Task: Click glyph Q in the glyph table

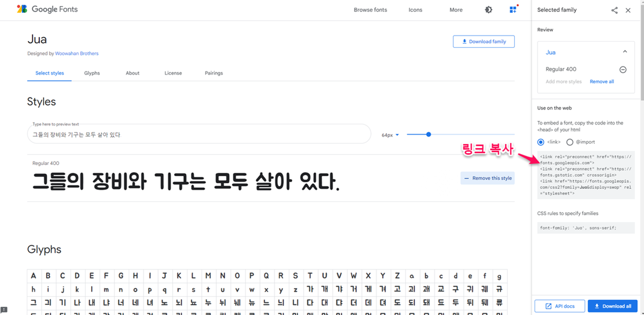Action: pos(266,276)
